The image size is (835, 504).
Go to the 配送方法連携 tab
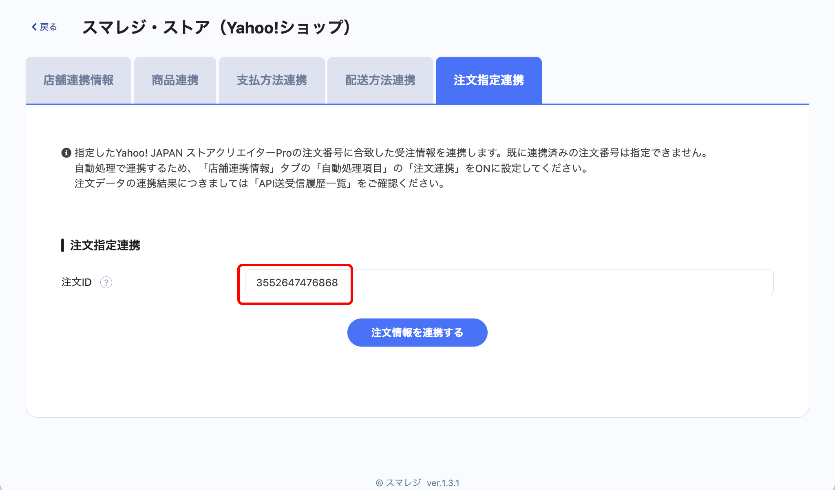380,80
